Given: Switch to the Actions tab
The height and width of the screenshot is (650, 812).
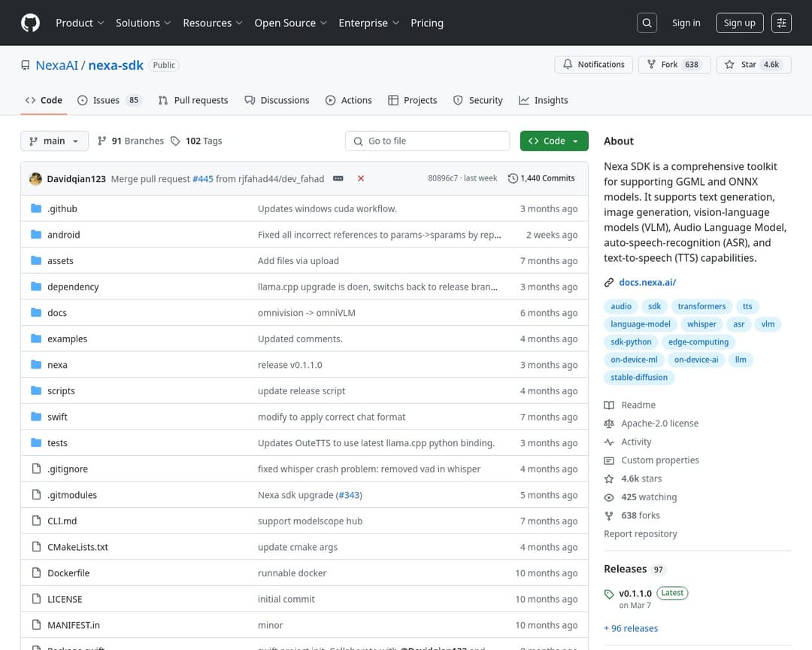Looking at the screenshot, I should click(349, 100).
